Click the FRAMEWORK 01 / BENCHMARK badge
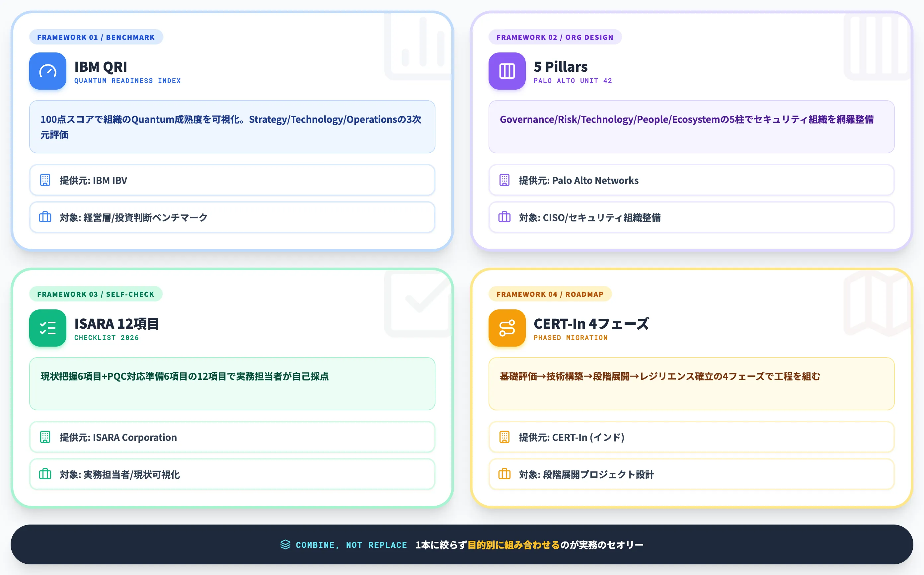Image resolution: width=924 pixels, height=575 pixels. click(x=96, y=37)
